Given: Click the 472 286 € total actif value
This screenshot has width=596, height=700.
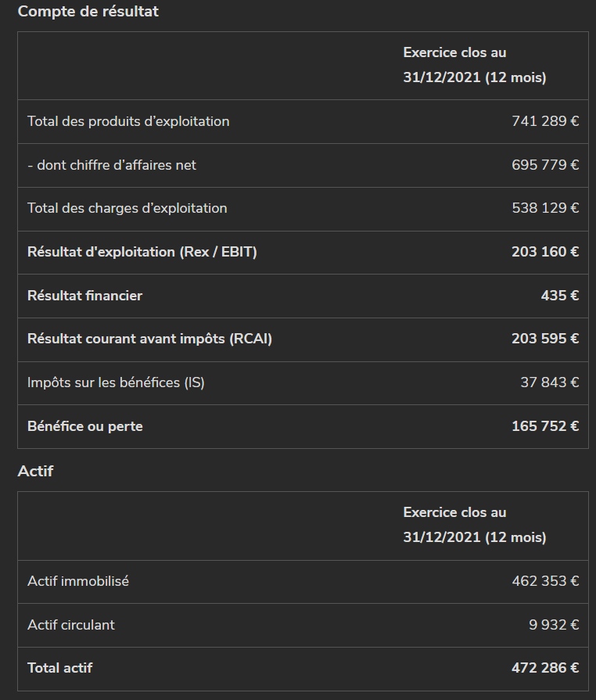Looking at the screenshot, I should click(x=545, y=668).
